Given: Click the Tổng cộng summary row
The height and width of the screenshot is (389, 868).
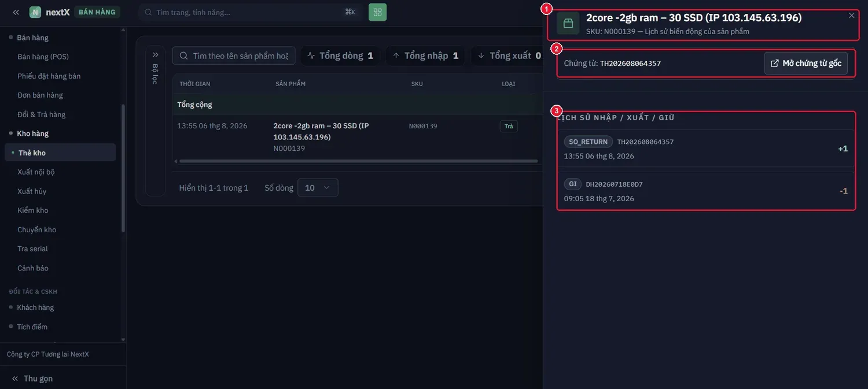Looking at the screenshot, I should pyautogui.click(x=358, y=105).
